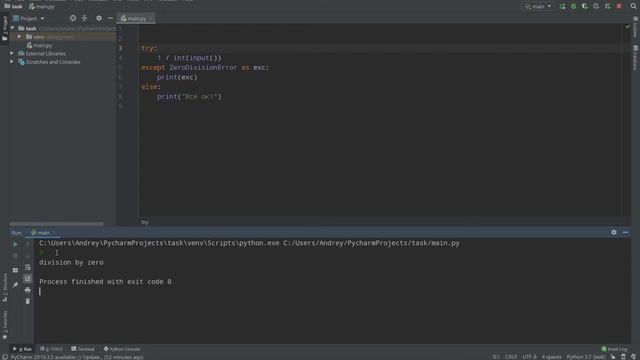Run with concurrency diagram icon
640x360 pixels.
coord(608,7)
